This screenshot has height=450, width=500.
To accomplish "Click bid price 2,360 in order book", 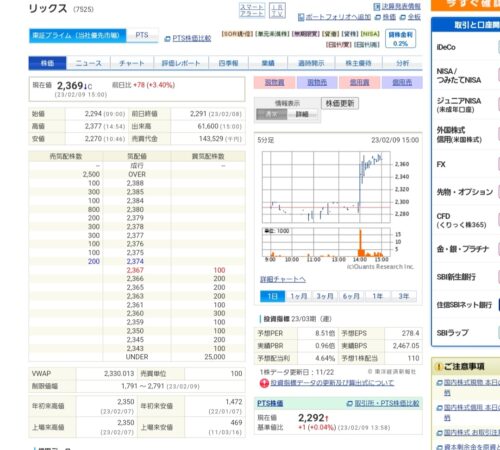I will coord(135,313).
